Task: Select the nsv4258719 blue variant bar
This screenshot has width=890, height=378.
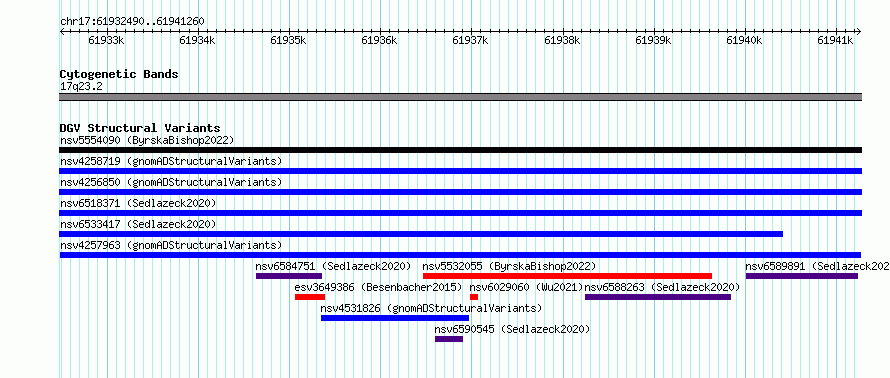Action: pos(460,171)
